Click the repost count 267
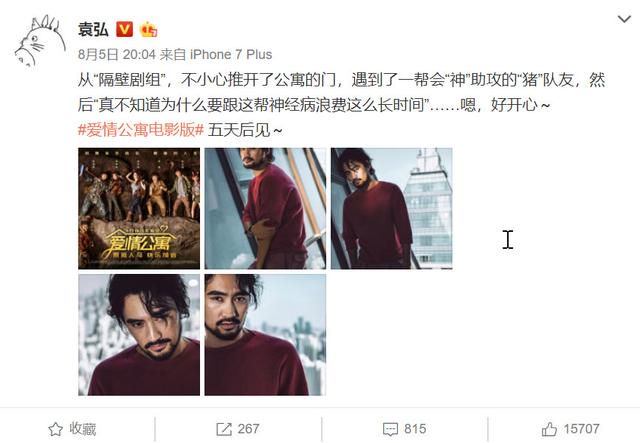The width and height of the screenshot is (640, 443). (248, 429)
